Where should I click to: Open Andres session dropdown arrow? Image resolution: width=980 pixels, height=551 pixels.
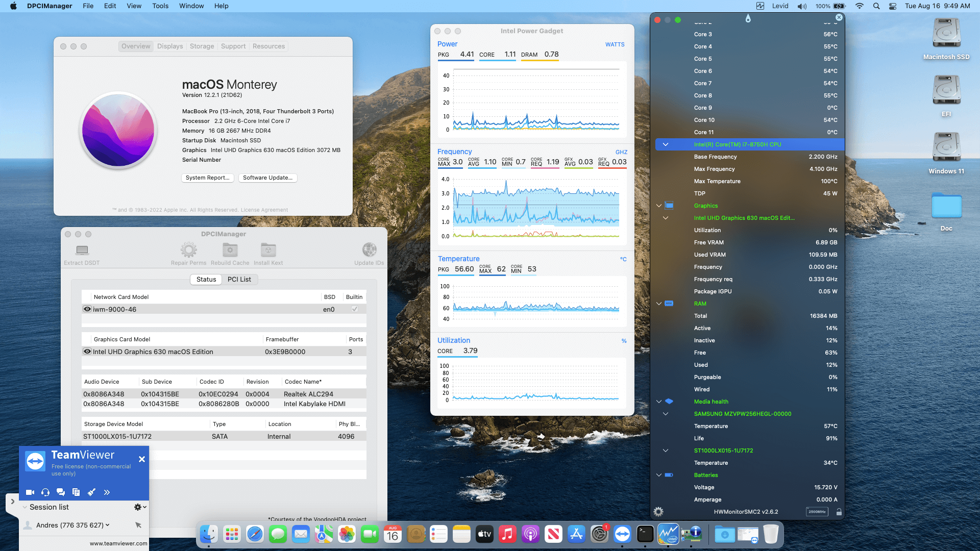107,525
